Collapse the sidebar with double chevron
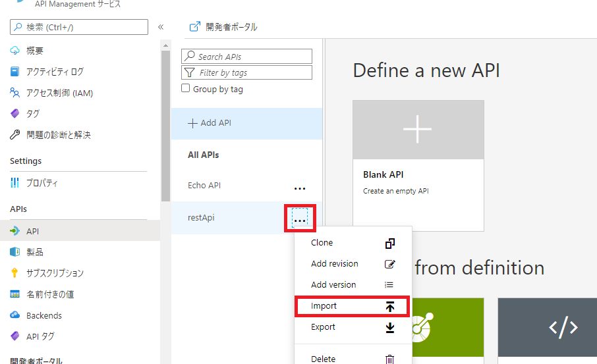 click(161, 26)
